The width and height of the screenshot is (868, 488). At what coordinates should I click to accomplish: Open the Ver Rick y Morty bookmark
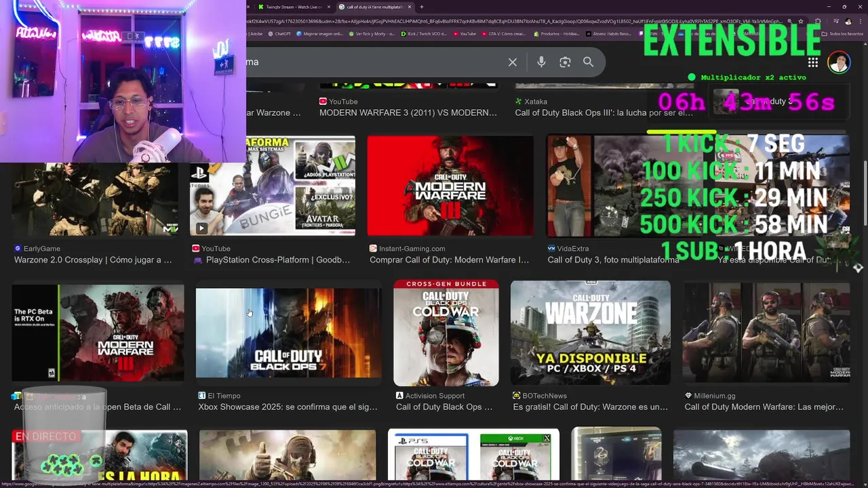point(372,33)
